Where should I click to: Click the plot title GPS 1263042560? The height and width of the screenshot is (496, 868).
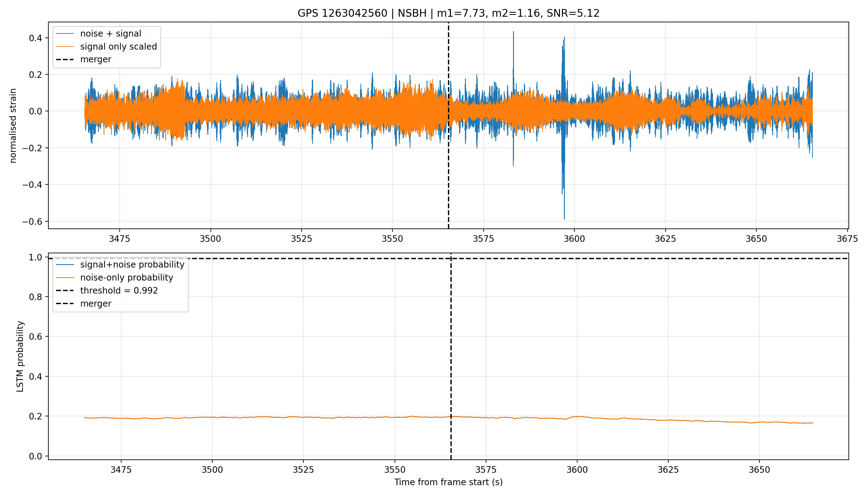click(448, 13)
